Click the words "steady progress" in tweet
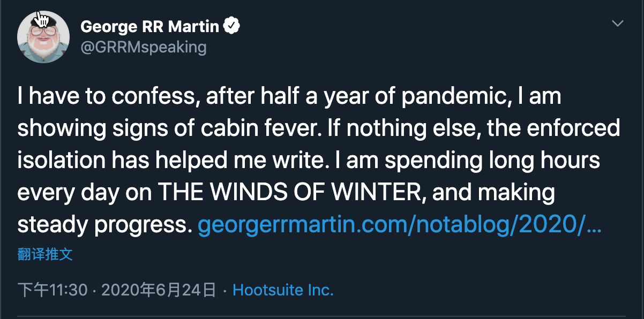The height and width of the screenshot is (319, 644). (104, 225)
